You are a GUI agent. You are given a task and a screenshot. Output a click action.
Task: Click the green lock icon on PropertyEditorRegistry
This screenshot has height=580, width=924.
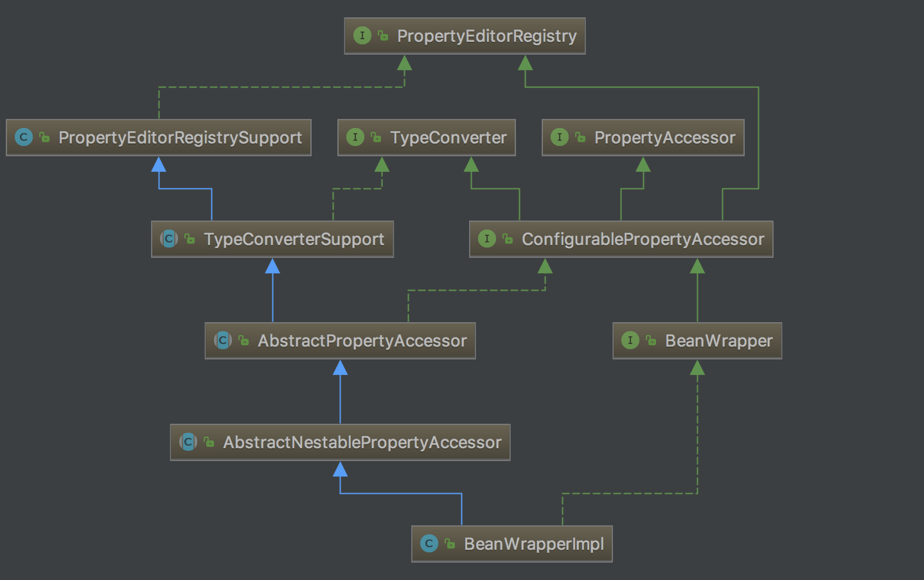coord(383,36)
